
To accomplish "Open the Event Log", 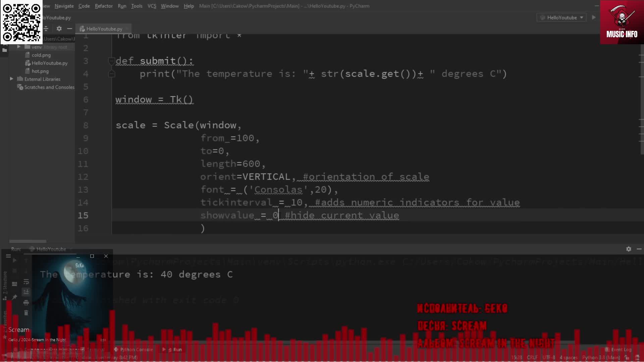I will click(x=621, y=350).
